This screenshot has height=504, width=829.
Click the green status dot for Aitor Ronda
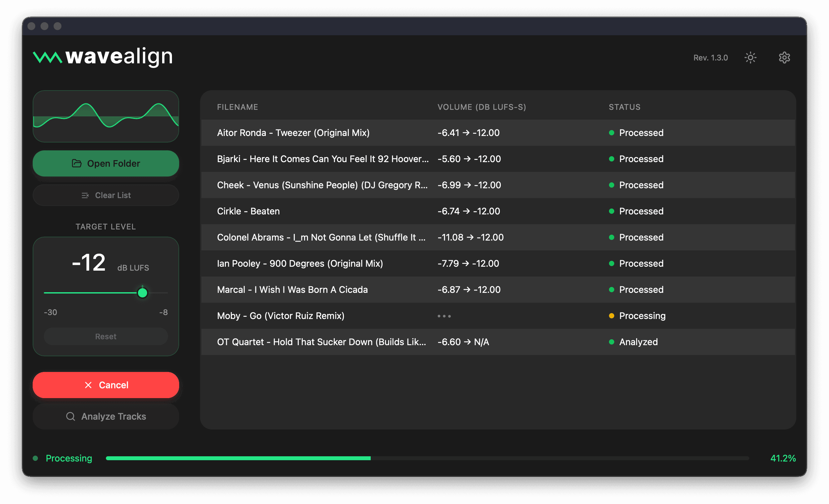[x=611, y=133]
